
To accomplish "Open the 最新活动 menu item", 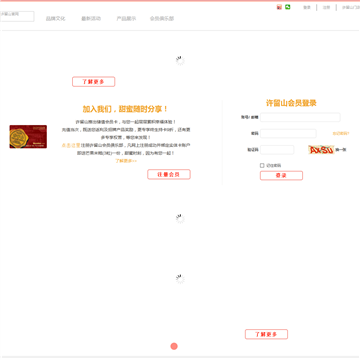I will click(91, 19).
